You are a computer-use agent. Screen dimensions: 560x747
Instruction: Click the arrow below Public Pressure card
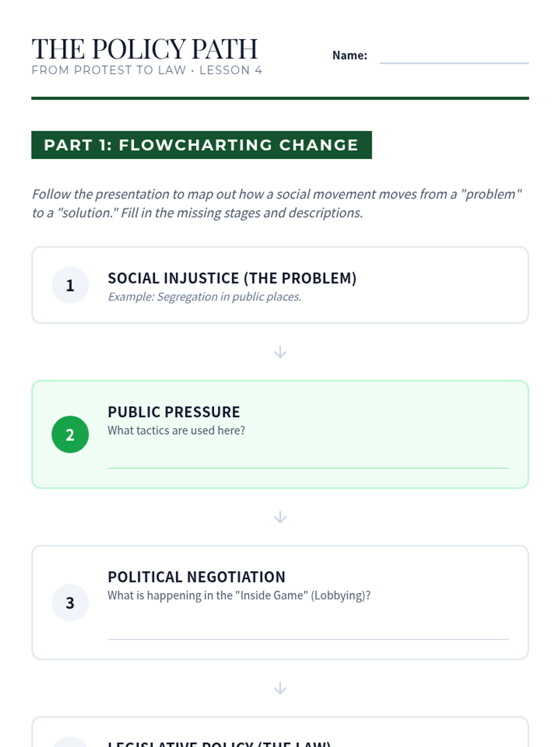point(280,517)
